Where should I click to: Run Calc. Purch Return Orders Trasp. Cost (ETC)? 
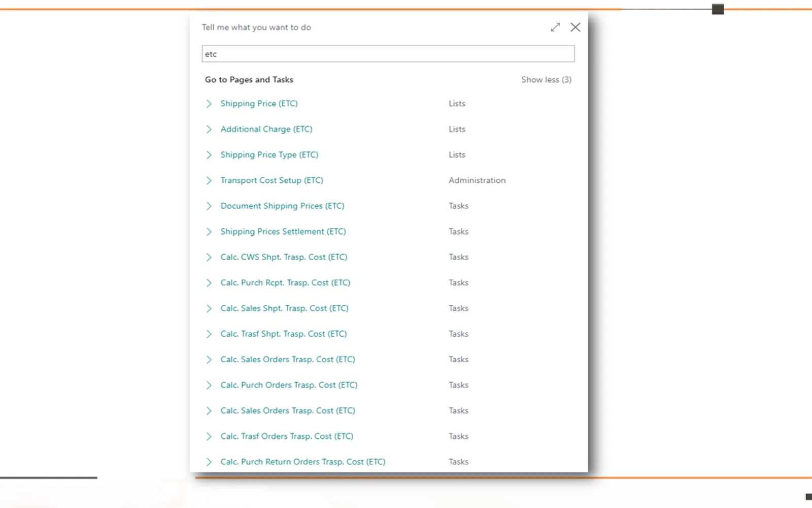[x=303, y=462]
